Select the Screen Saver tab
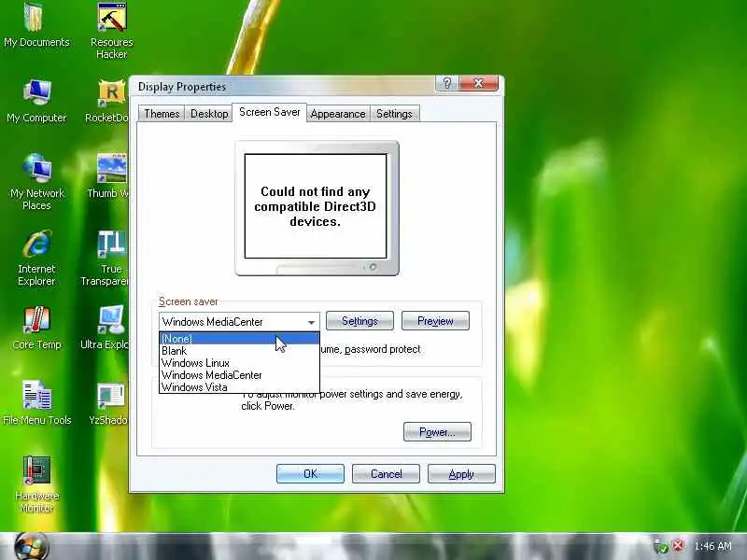Viewport: 747px width, 560px height. pos(270,112)
